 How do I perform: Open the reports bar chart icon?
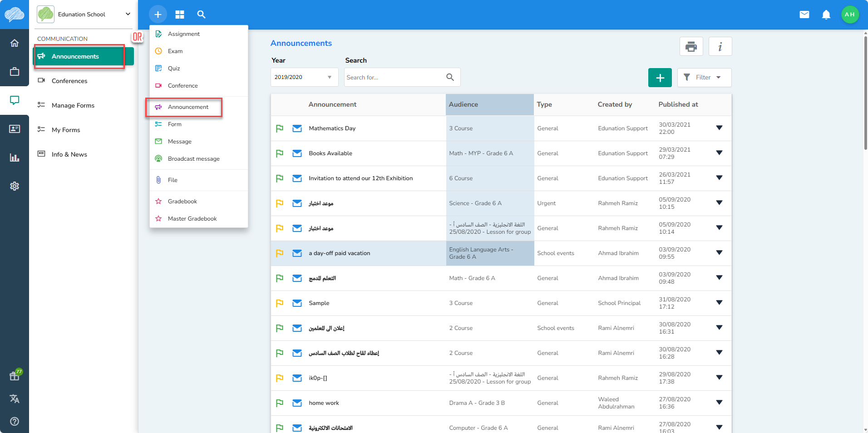pos(15,157)
